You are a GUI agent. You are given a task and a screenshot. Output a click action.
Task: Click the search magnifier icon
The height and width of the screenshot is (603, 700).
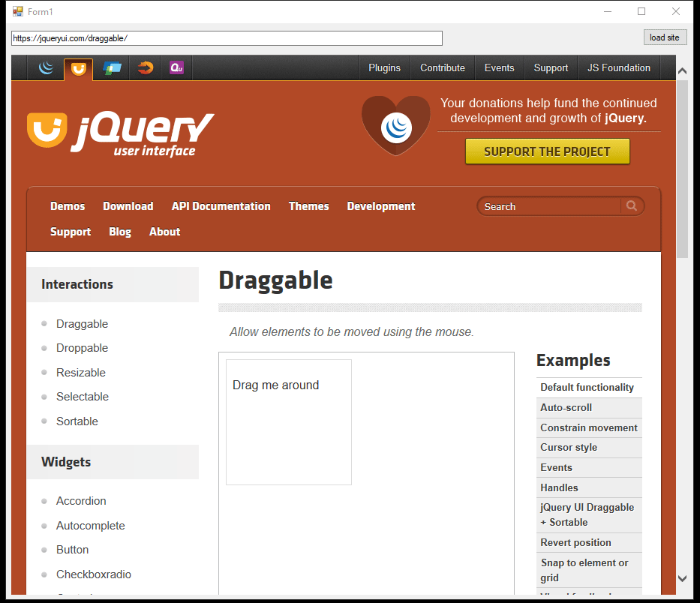pos(631,206)
